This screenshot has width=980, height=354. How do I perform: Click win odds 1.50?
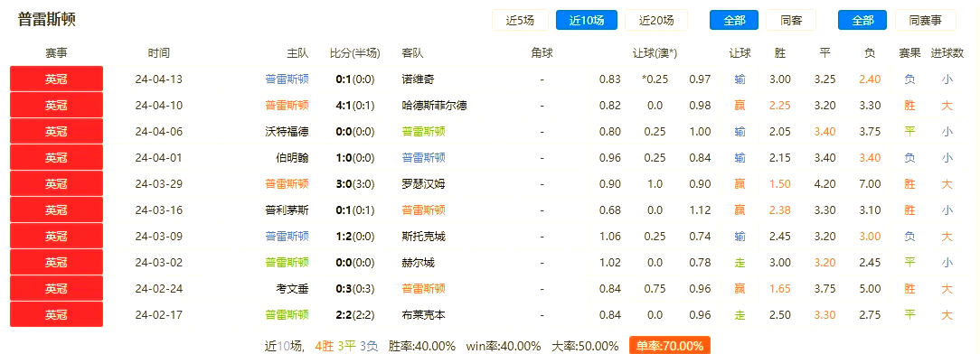coord(780,184)
